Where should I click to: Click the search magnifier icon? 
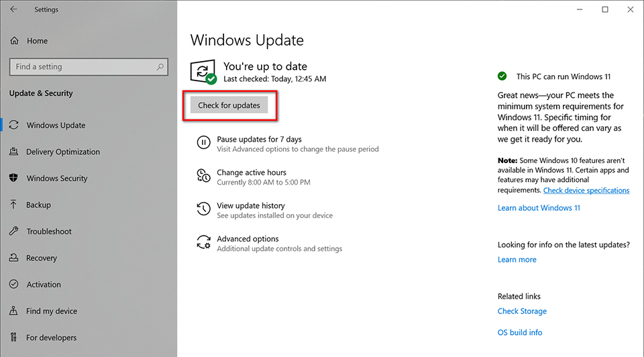point(160,66)
